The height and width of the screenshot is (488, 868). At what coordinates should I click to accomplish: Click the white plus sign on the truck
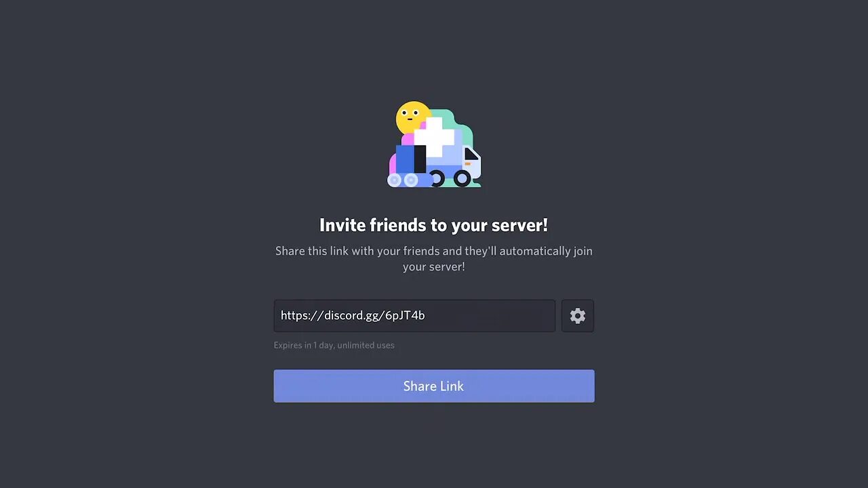pyautogui.click(x=434, y=137)
